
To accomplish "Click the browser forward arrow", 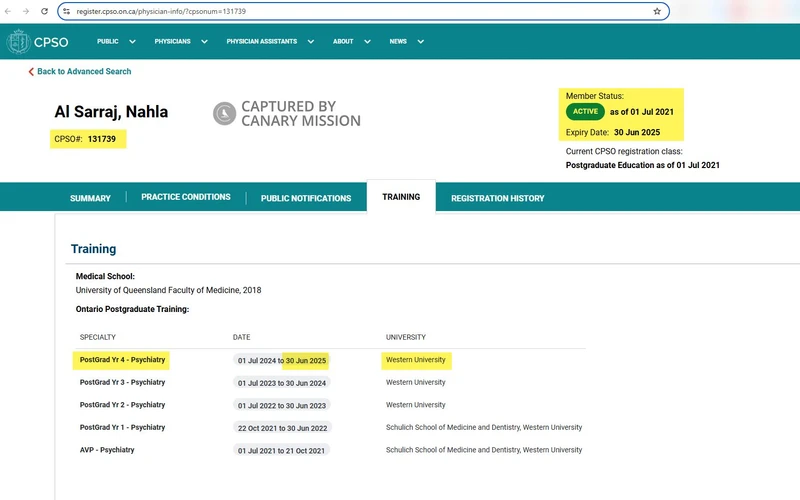I will coord(26,11).
